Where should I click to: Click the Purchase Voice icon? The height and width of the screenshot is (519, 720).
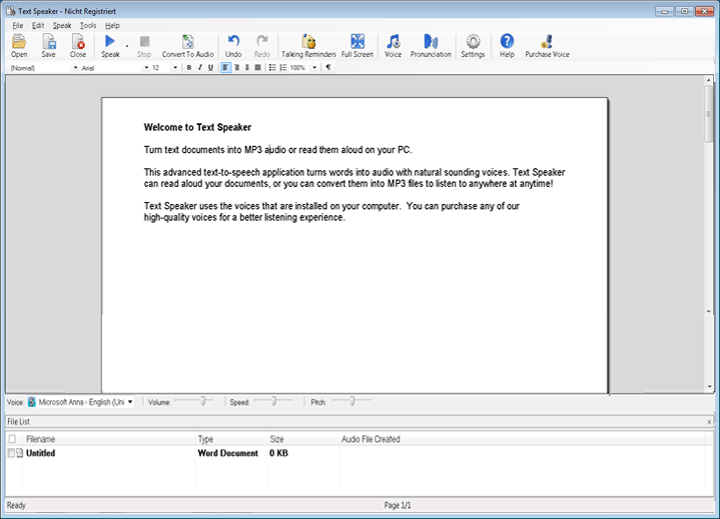click(x=547, y=42)
